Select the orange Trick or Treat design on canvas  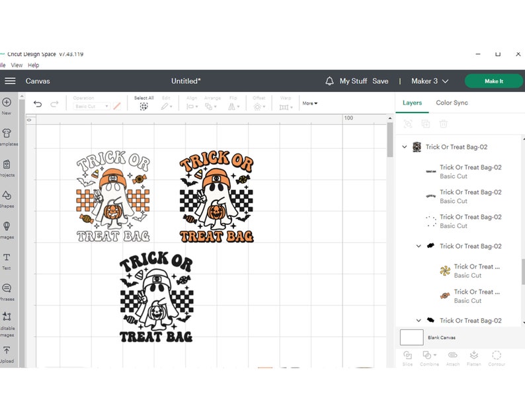pos(217,196)
